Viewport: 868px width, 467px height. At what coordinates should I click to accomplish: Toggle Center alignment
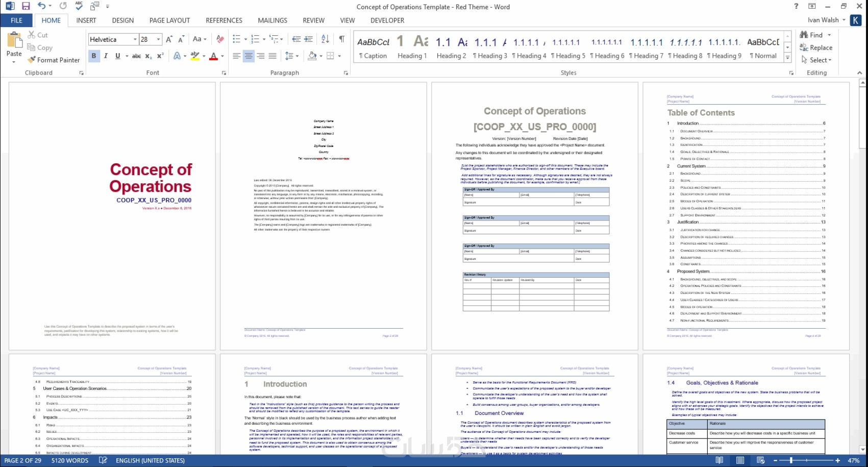pyautogui.click(x=249, y=56)
